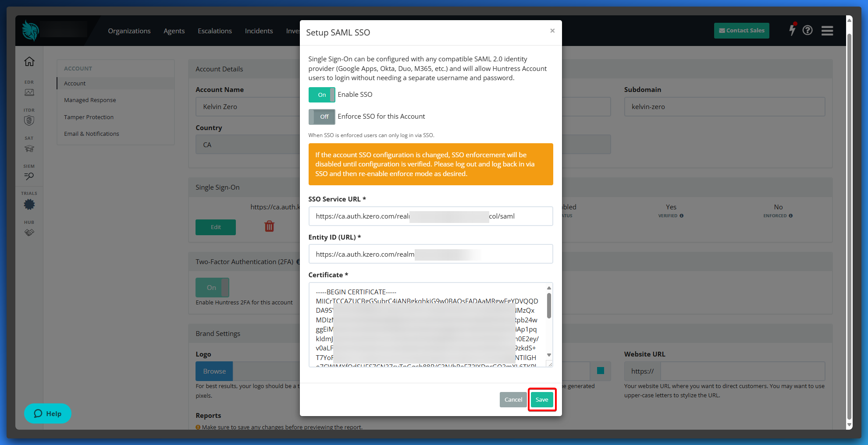Open the Trials badge icon

point(29,205)
